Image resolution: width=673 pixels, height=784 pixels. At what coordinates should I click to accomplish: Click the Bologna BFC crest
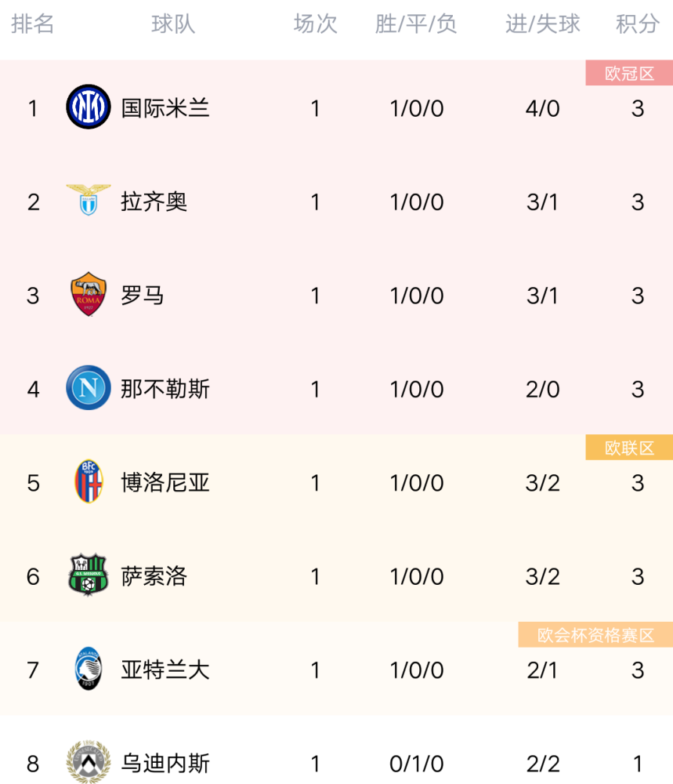point(89,481)
